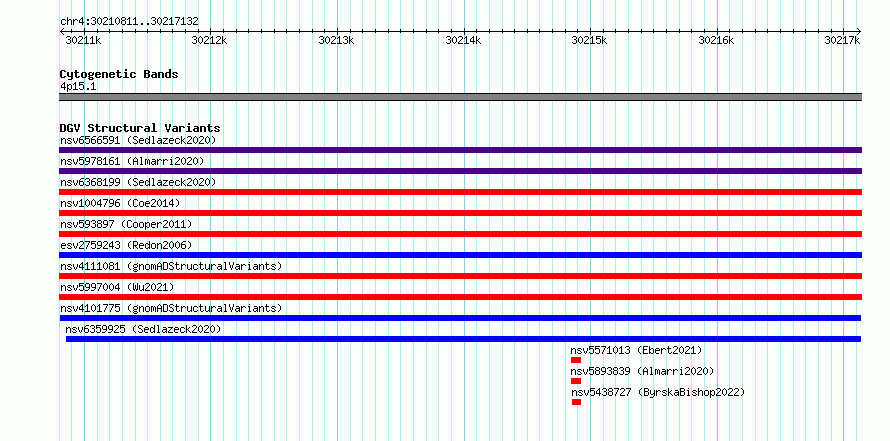890x441 pixels.
Task: Click the gray 4p15.1 cytogenetic band bar
Action: coord(460,97)
